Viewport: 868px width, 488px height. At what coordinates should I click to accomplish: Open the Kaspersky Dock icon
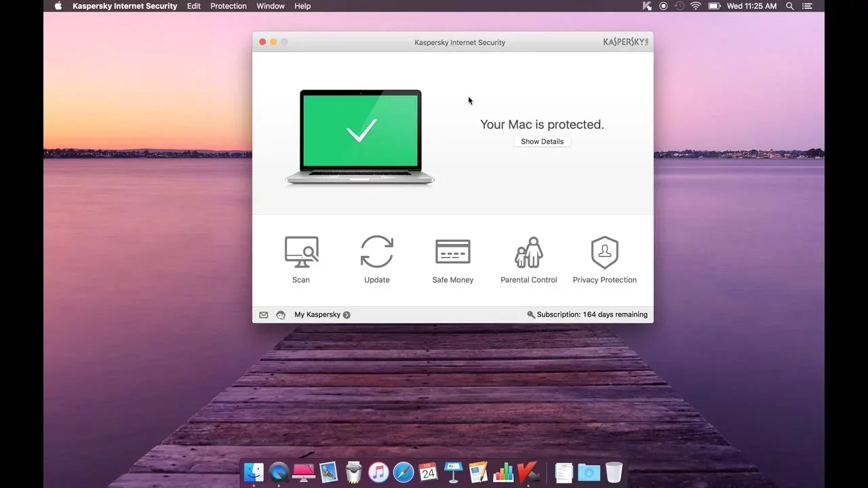(x=528, y=472)
